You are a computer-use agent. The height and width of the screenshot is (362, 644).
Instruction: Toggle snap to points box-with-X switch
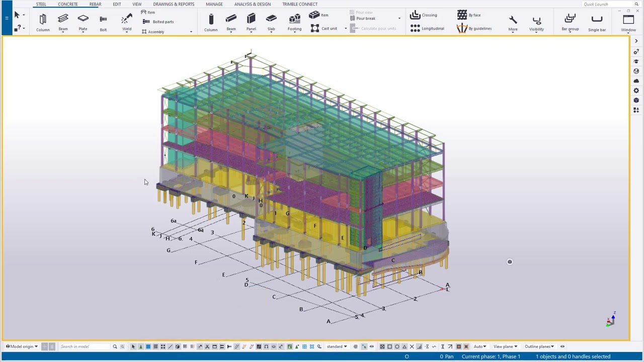(382, 346)
